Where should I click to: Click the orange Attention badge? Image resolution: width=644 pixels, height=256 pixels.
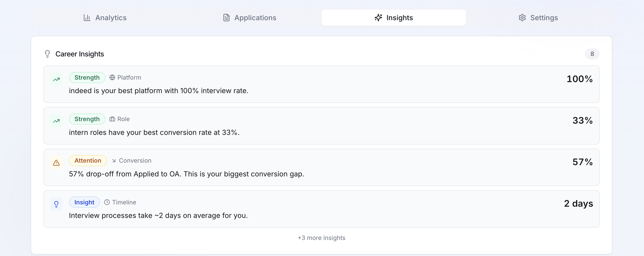click(88, 161)
